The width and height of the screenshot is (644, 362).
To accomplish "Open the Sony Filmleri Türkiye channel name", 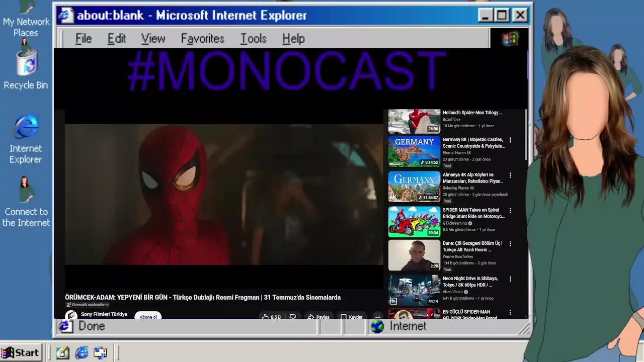I will 104,314.
